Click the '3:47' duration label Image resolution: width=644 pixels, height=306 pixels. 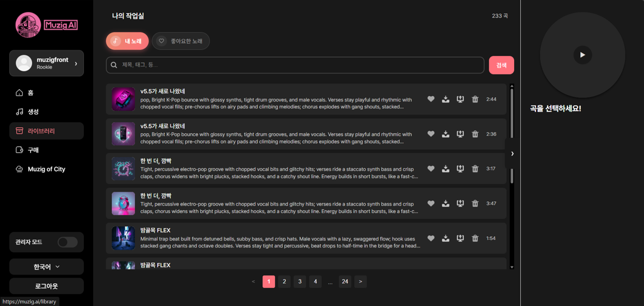click(x=491, y=203)
